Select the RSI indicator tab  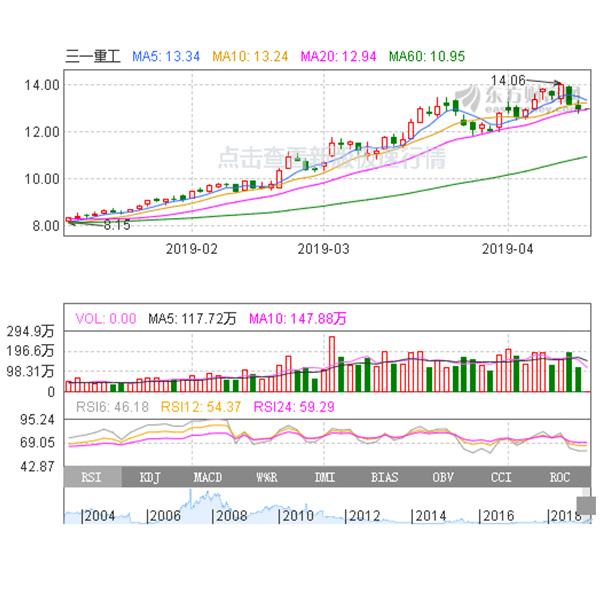point(92,477)
